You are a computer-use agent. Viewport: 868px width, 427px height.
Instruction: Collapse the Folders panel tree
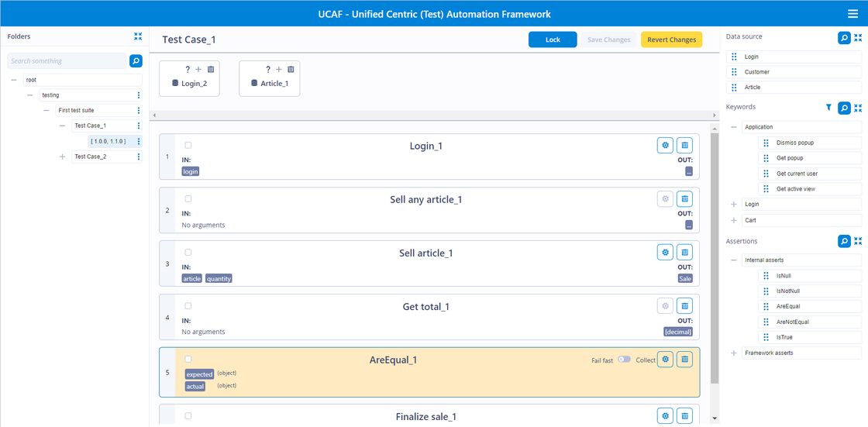pyautogui.click(x=138, y=36)
